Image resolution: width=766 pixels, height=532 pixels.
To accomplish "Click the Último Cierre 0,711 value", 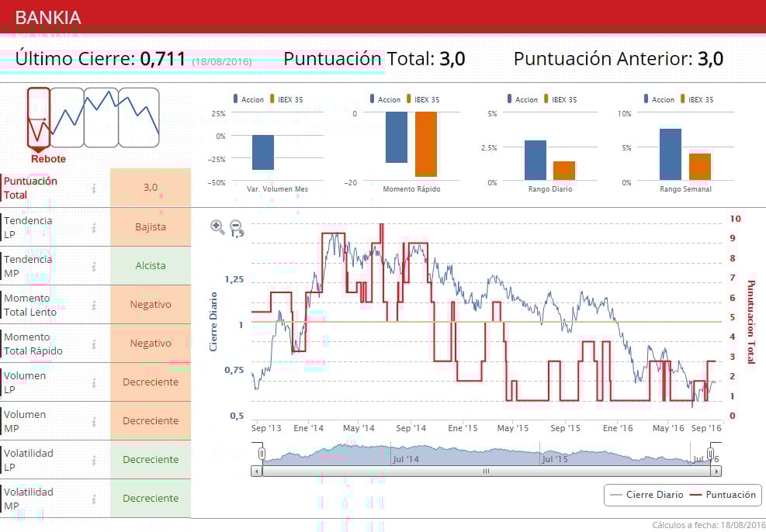I will tap(163, 59).
